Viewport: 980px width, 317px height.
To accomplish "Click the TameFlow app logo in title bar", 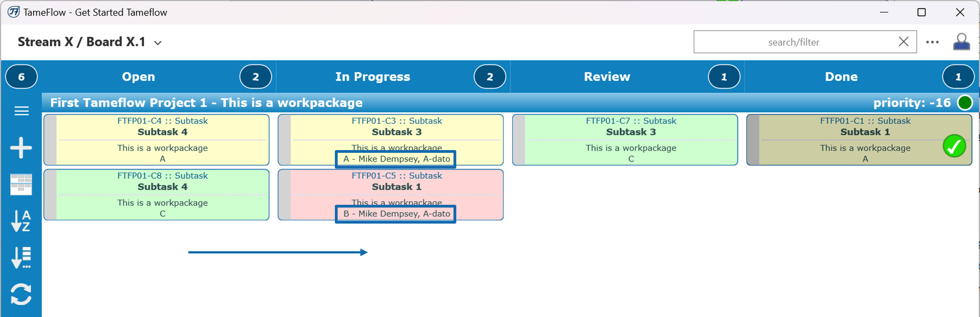I will [x=14, y=12].
